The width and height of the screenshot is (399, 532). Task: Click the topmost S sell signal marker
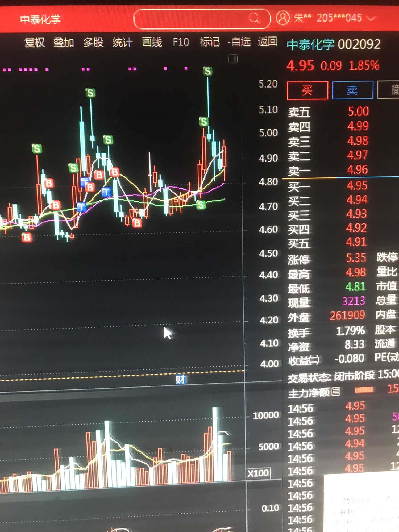(x=208, y=71)
